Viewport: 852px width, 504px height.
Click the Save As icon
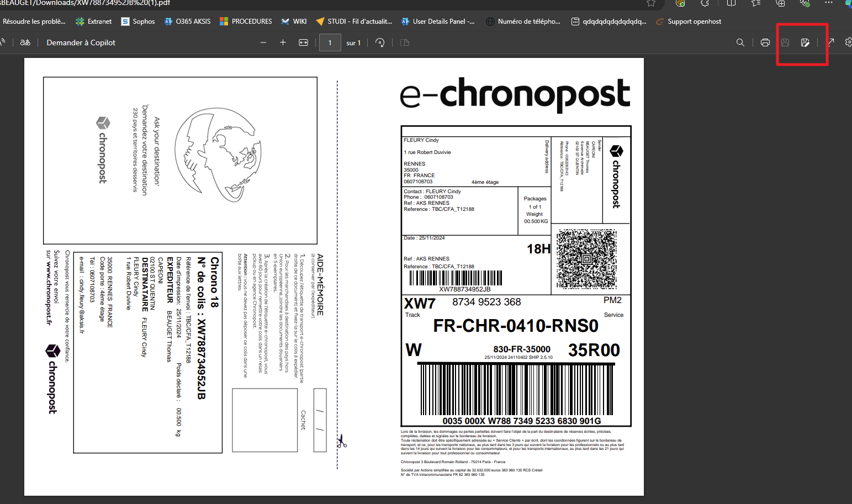pos(805,43)
